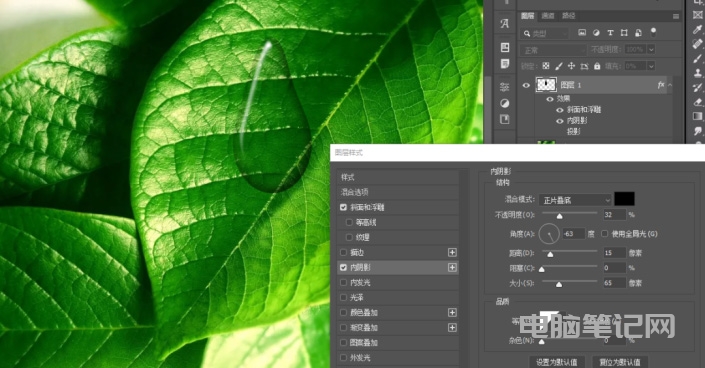Filter layers by pixel image icon
This screenshot has height=368, width=705.
(x=582, y=33)
